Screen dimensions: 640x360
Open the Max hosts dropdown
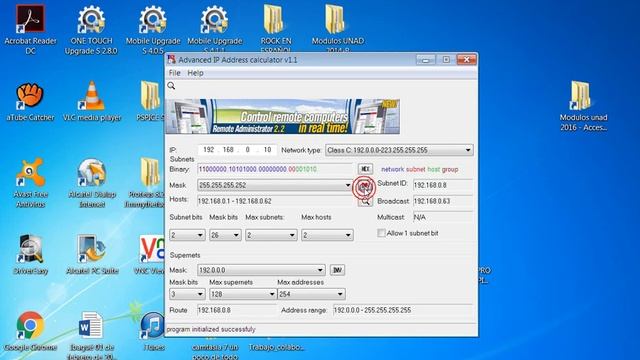coord(327,235)
